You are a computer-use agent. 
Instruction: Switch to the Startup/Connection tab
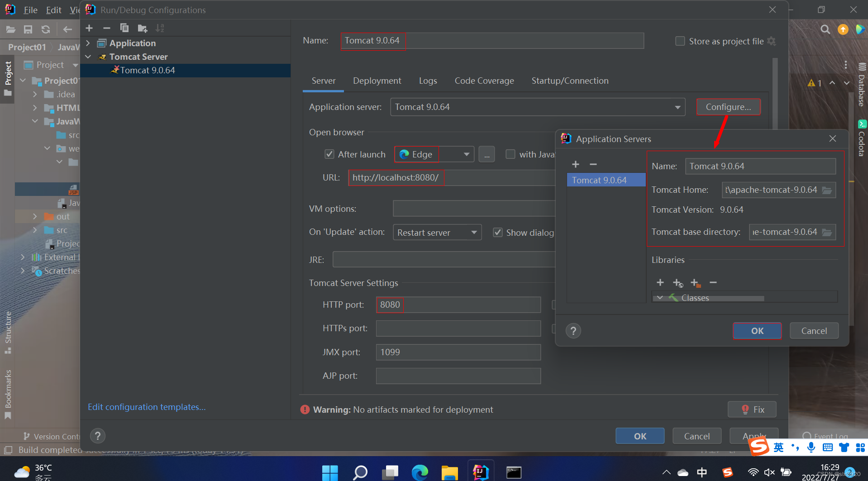[x=570, y=81]
